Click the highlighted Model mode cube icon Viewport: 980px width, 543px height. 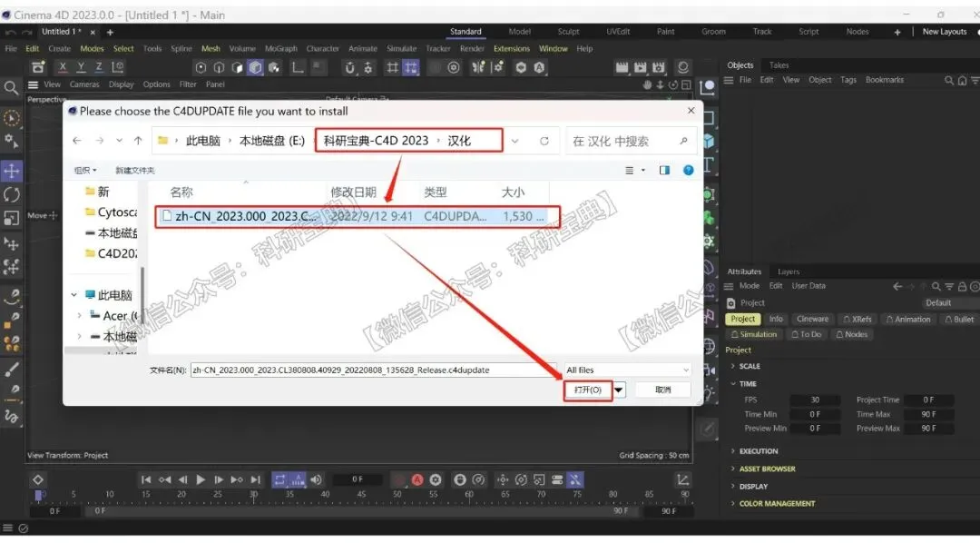tap(255, 67)
